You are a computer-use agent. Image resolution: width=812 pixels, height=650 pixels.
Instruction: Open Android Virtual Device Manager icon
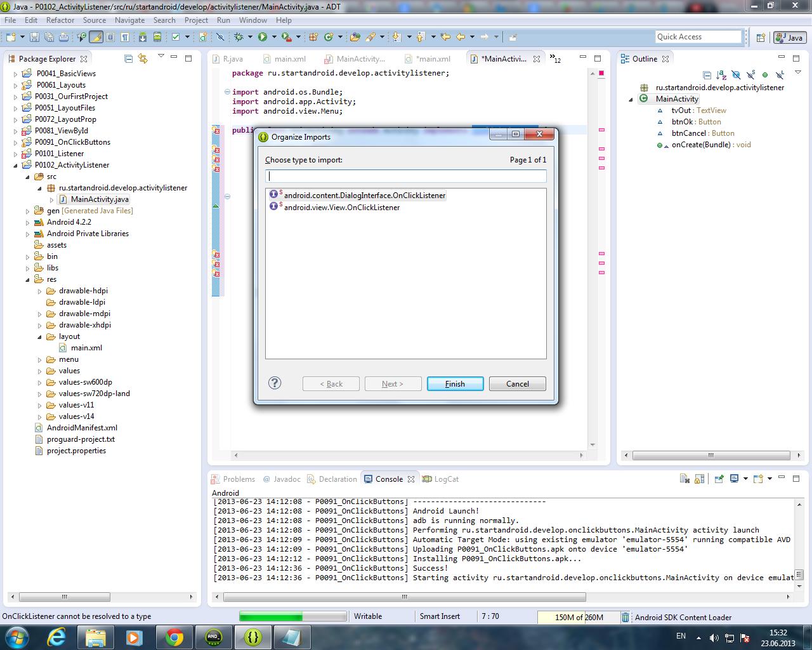click(x=157, y=37)
